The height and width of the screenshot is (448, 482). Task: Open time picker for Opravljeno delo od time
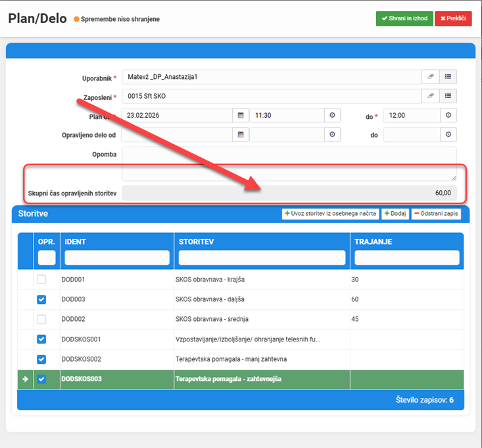pos(332,135)
